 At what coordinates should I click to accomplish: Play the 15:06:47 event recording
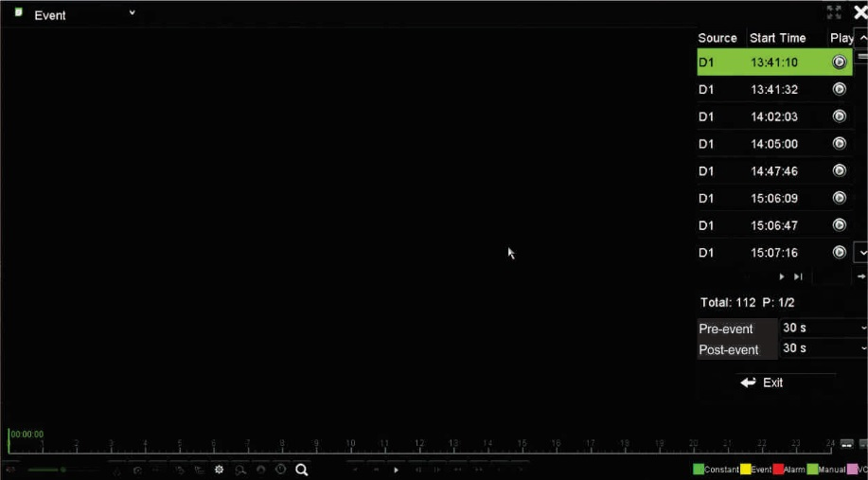pyautogui.click(x=840, y=224)
